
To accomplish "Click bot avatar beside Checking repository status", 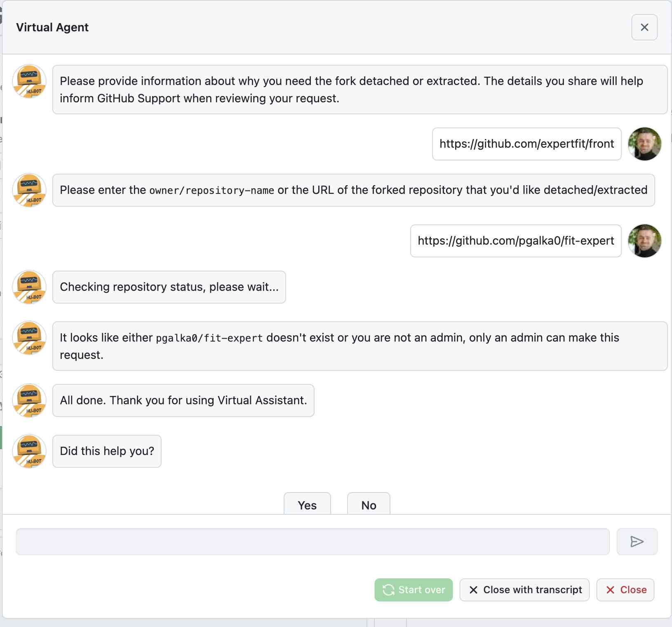I will [x=29, y=287].
